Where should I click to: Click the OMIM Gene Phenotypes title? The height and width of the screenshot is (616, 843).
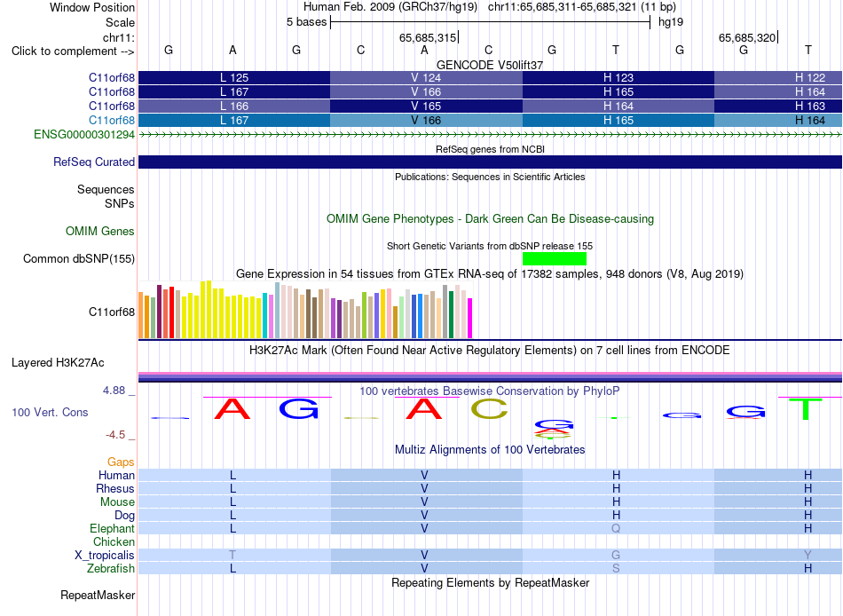point(490,219)
